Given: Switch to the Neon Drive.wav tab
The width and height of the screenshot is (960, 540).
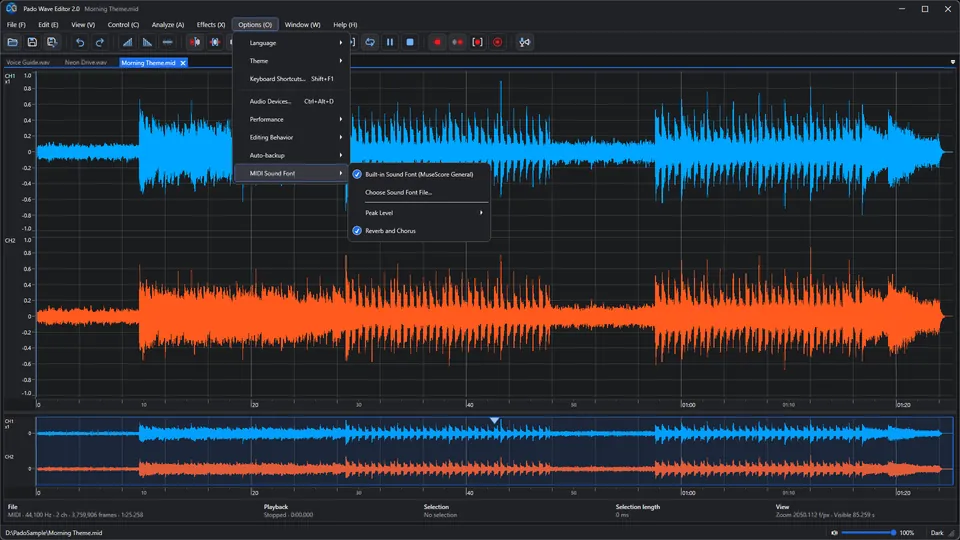Looking at the screenshot, I should click(86, 62).
